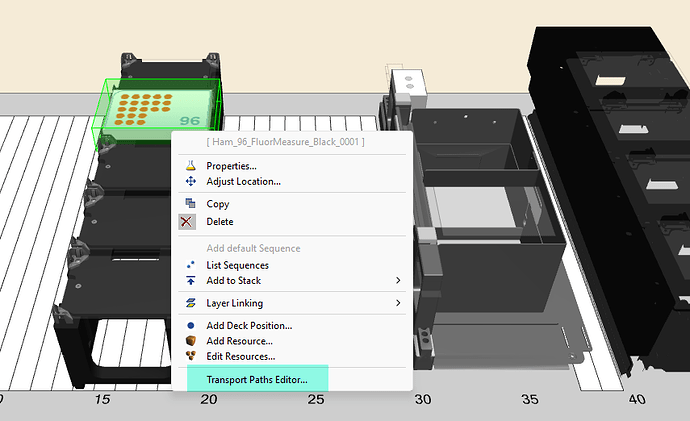Click the four-arrow Adjust Location icon

[190, 181]
